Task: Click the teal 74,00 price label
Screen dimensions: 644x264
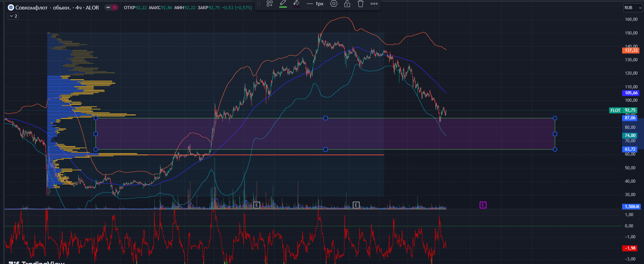Action: click(x=630, y=136)
